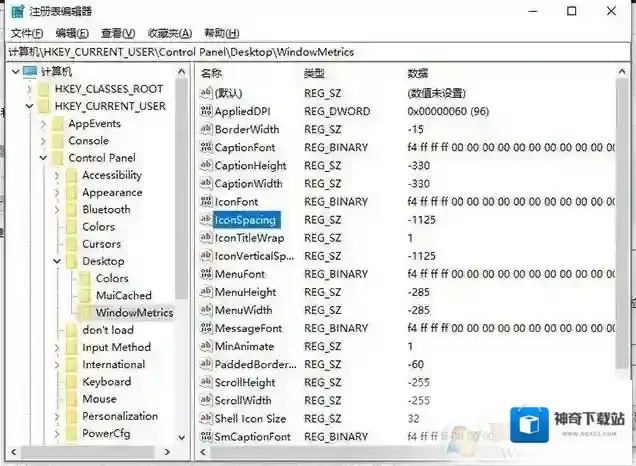Click tree pane scroll right arrow

(x=167, y=452)
